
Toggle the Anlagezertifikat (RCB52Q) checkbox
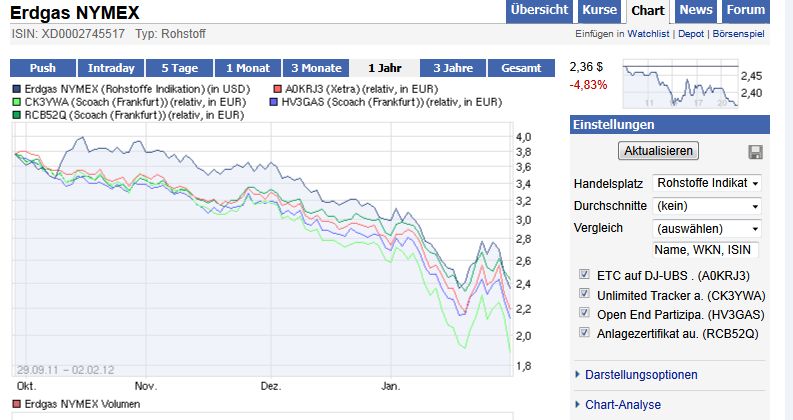584,332
